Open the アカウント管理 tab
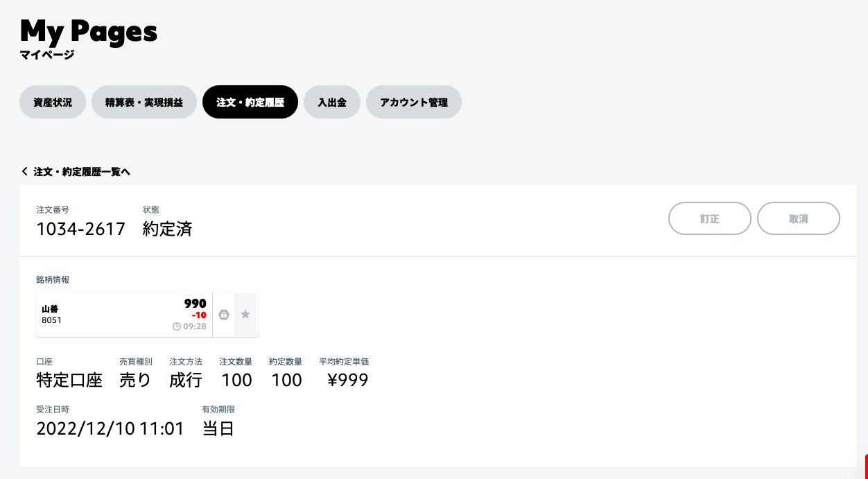The image size is (868, 479). tap(414, 102)
